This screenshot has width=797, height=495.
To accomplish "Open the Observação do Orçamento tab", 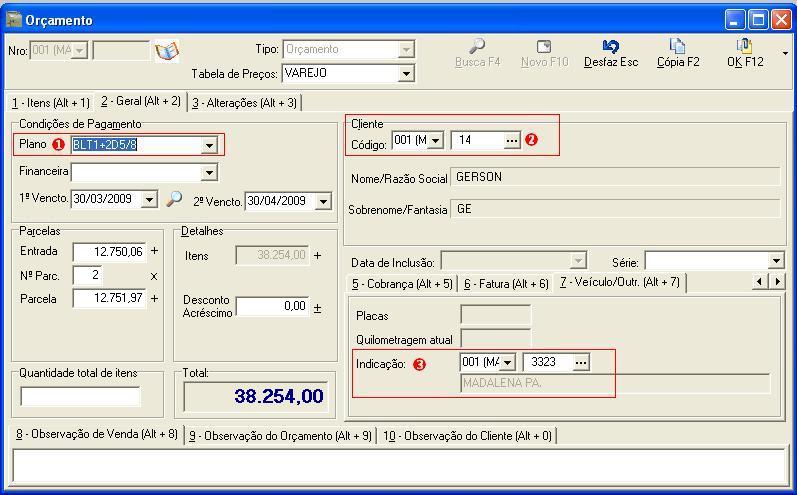I will tap(280, 436).
